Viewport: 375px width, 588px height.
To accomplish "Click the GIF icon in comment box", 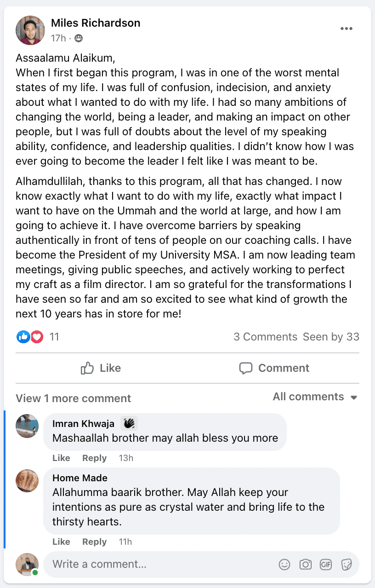I will tap(326, 565).
